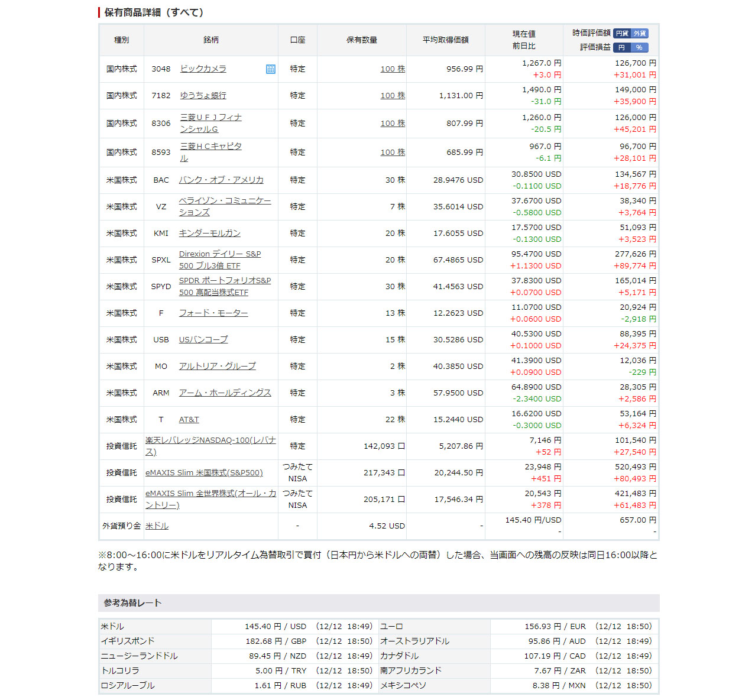Viewport: 742px width, 700px height.
Task: Show profit and loss as percentage
Action: coord(639,48)
